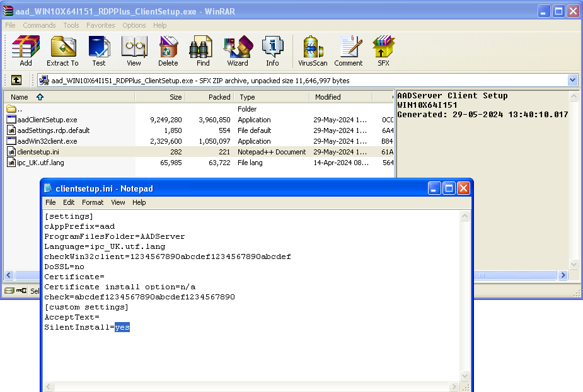
Task: Click the VirusScan toolbar icon
Action: point(313,51)
